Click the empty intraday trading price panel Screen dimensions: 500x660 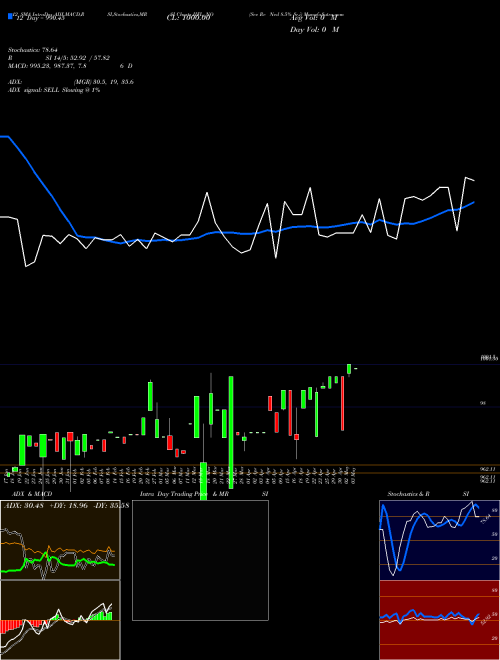[x=200, y=560]
